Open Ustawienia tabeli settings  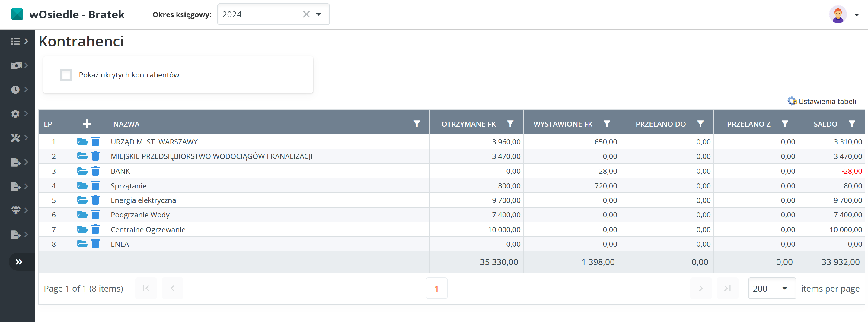click(x=822, y=101)
